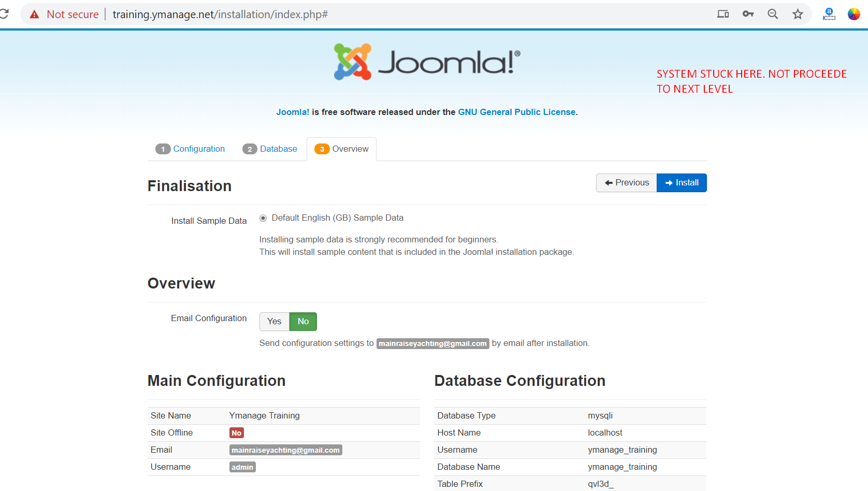The height and width of the screenshot is (491, 868).
Task: Click the admin username badge
Action: (242, 467)
